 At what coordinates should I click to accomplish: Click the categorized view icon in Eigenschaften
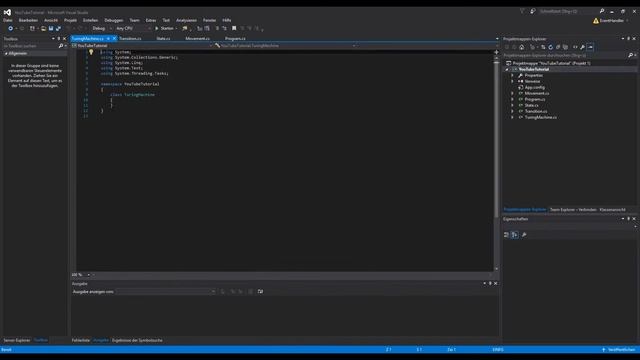(507, 235)
